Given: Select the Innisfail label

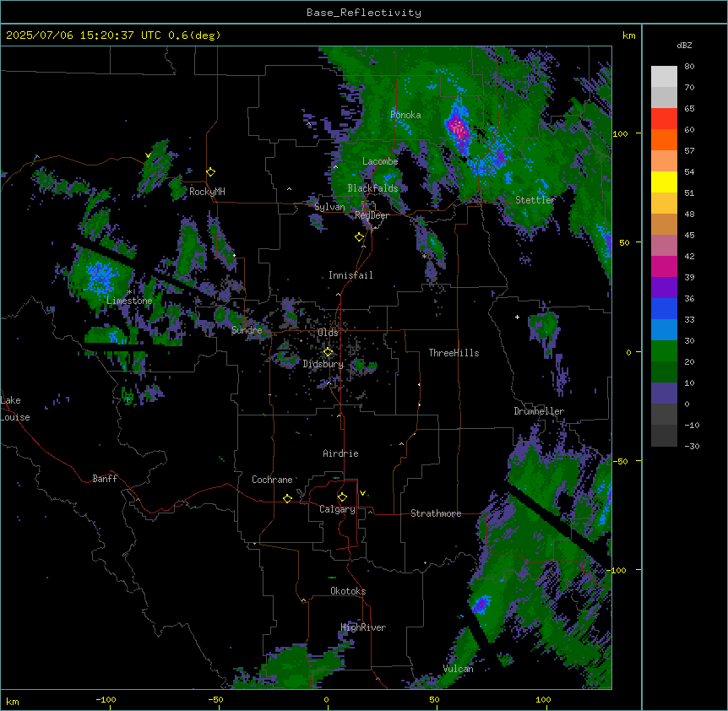Looking at the screenshot, I should [x=350, y=275].
